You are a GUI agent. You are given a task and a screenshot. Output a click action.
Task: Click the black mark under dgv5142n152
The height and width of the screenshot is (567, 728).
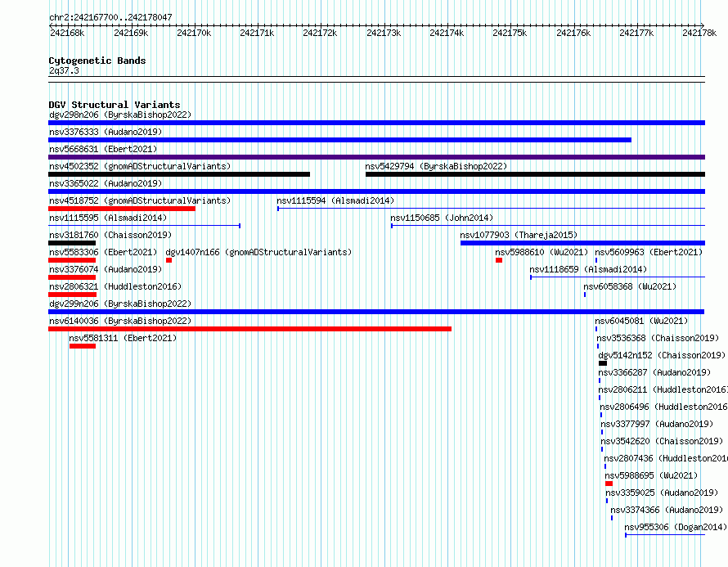point(603,363)
